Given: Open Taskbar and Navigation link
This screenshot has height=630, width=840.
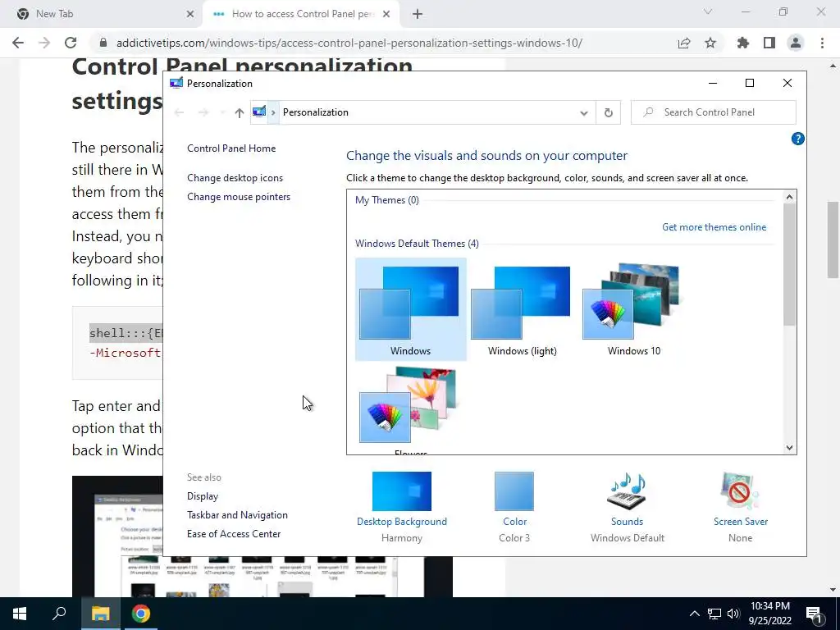Looking at the screenshot, I should coord(237,515).
